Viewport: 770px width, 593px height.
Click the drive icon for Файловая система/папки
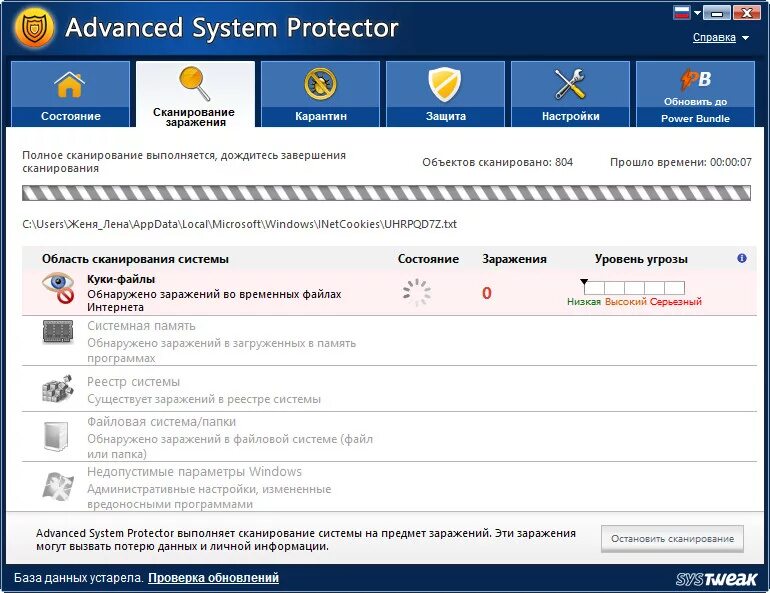click(x=56, y=436)
